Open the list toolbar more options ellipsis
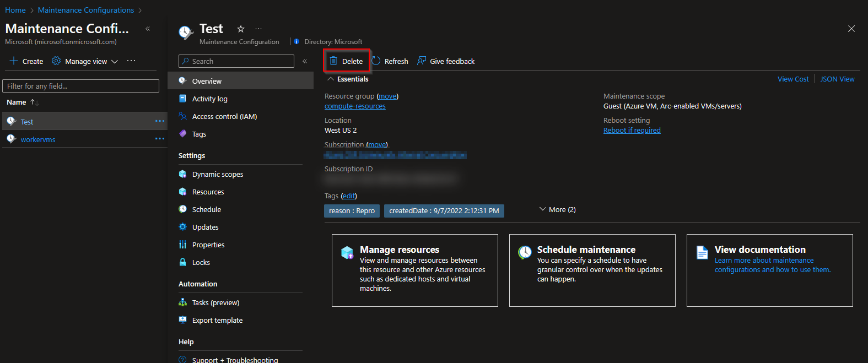 (131, 61)
